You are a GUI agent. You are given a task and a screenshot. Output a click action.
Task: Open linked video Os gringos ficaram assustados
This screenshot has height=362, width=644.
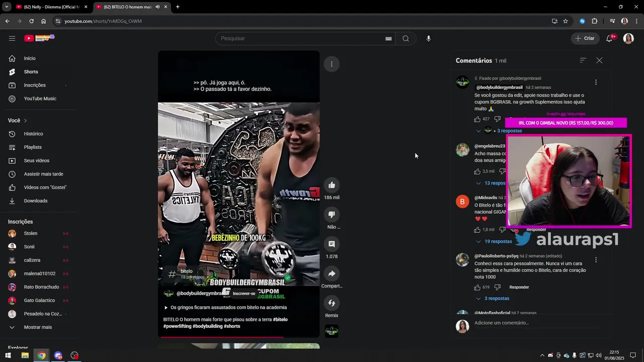point(225,307)
